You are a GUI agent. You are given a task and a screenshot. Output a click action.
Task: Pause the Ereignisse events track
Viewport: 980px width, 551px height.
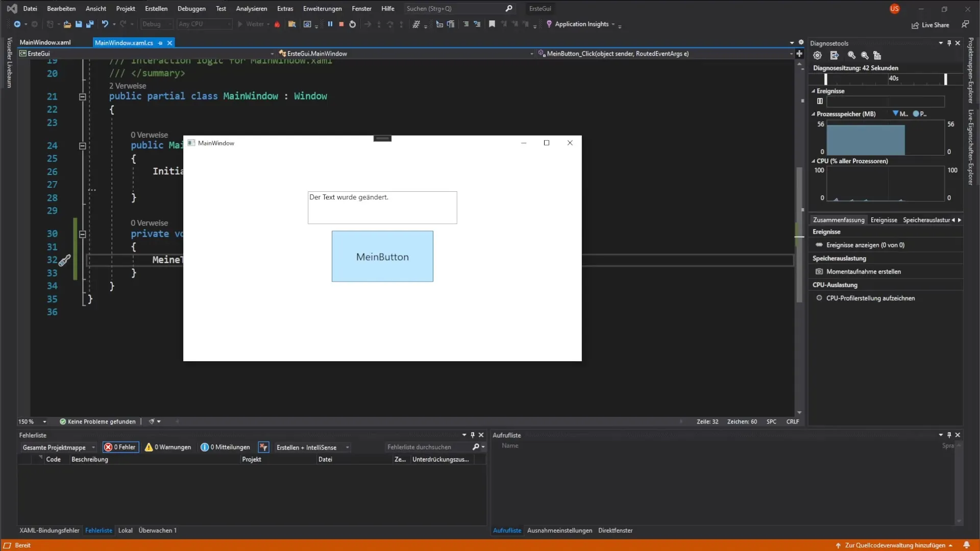coord(820,101)
